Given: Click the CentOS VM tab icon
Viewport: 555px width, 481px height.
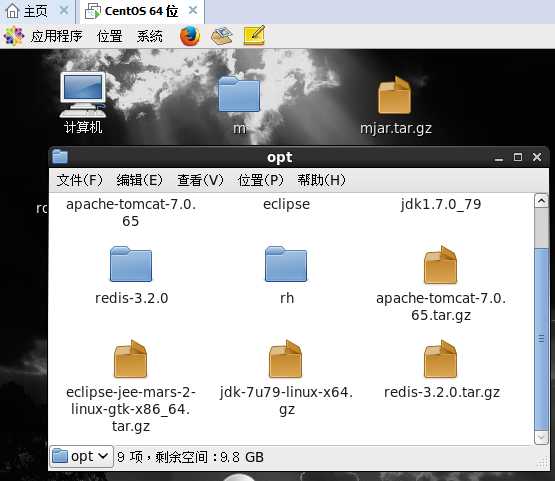Looking at the screenshot, I should tap(93, 11).
